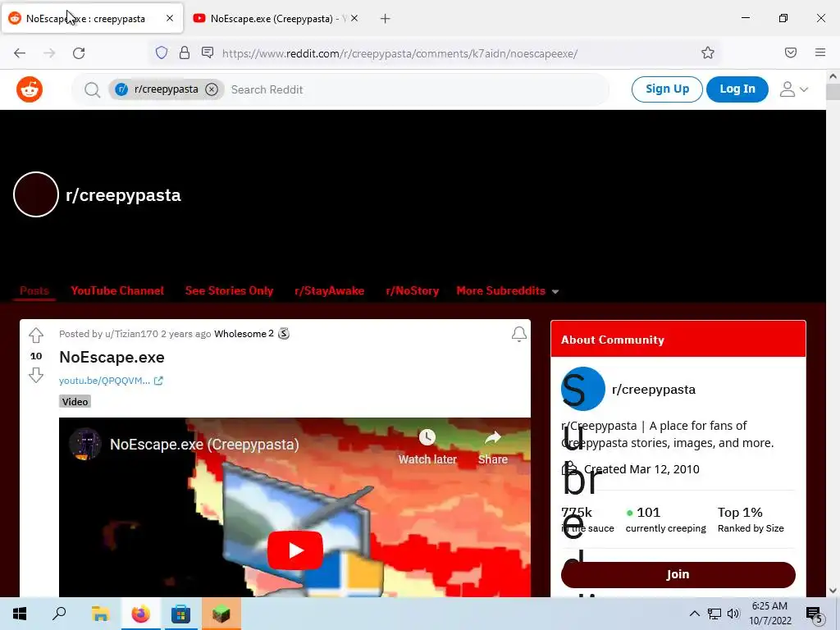
Task: Open the Windows Start menu
Action: pos(20,614)
